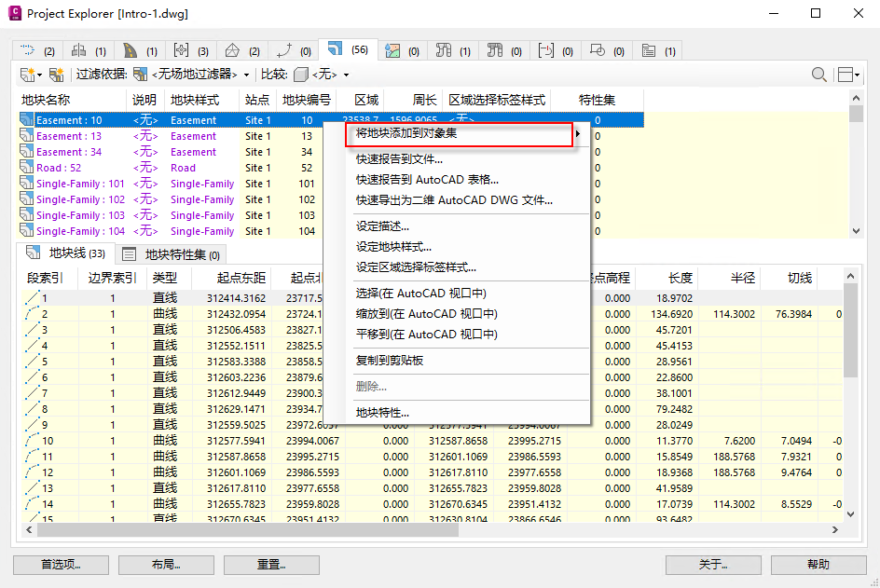Click the 帮助 button
The width and height of the screenshot is (880, 588).
tap(818, 565)
